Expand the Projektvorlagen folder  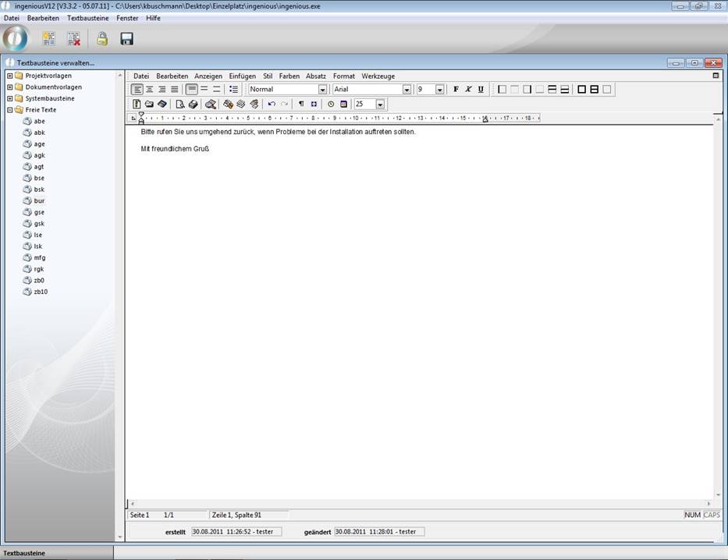pos(10,76)
